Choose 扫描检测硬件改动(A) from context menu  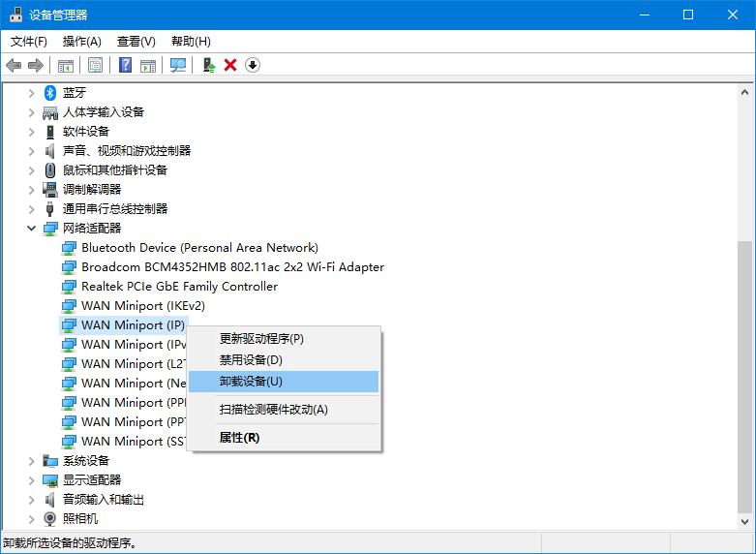284,410
